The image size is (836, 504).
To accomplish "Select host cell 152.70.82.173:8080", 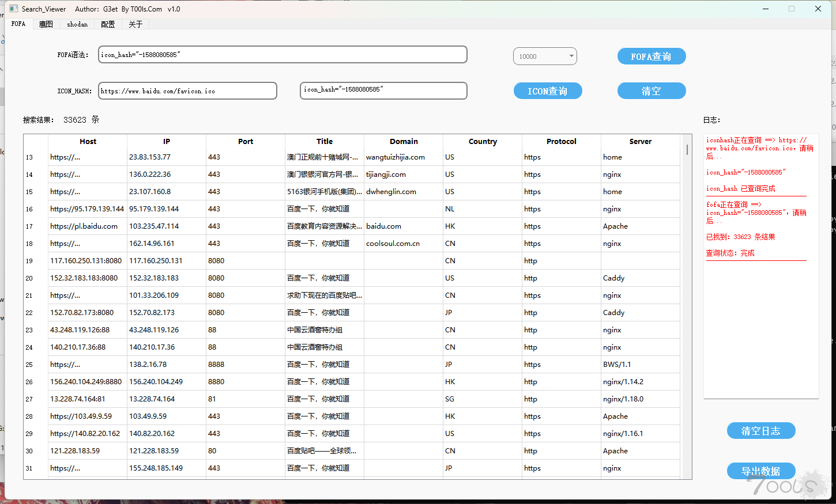I will click(x=88, y=313).
